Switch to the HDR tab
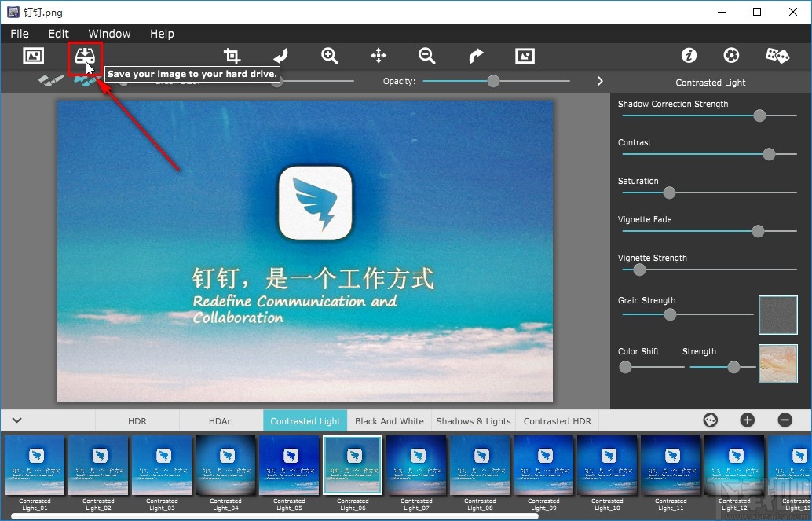This screenshot has width=812, height=521. (137, 421)
